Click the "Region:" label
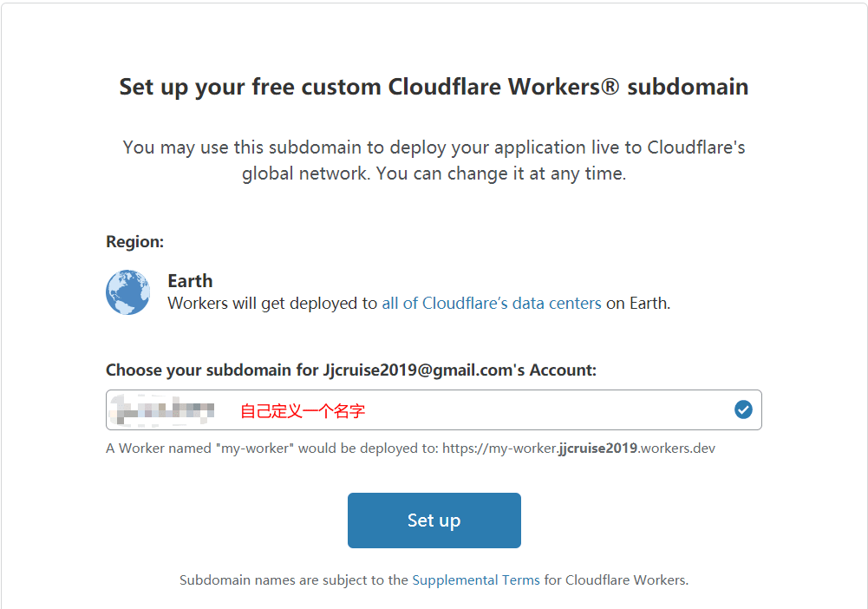Image resolution: width=868 pixels, height=609 pixels. point(134,242)
